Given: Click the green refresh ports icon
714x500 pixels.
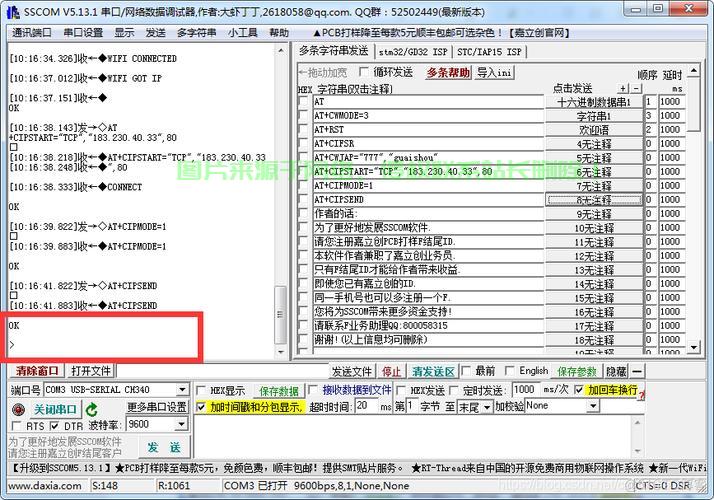Looking at the screenshot, I should (x=92, y=410).
